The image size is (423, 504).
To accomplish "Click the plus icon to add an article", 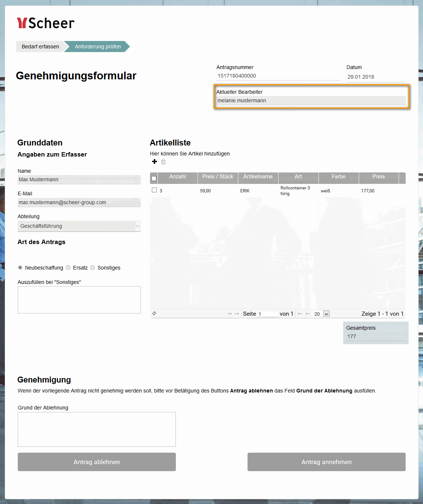I will 154,161.
